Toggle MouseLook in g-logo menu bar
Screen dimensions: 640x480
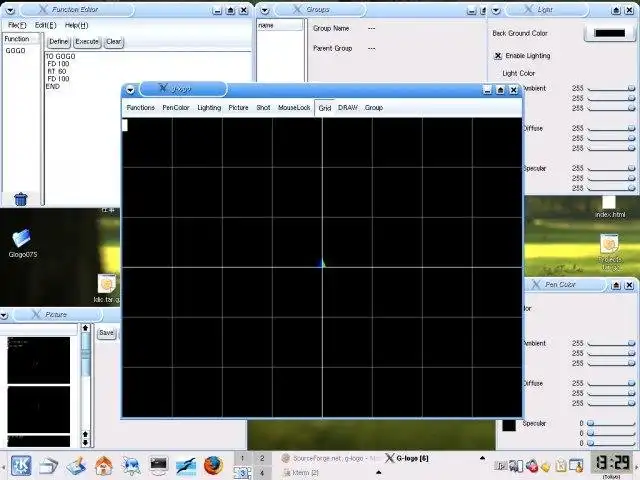pyautogui.click(x=294, y=108)
